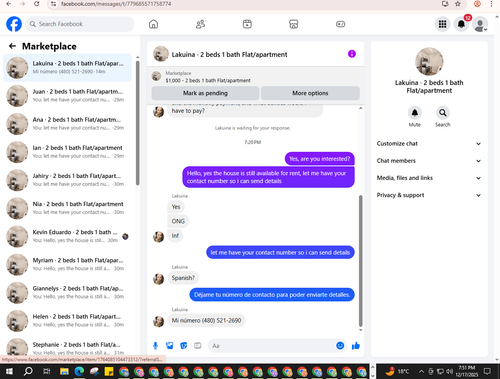This screenshot has width=500, height=379.
Task: Go to the Home feed icon
Action: 153,24
